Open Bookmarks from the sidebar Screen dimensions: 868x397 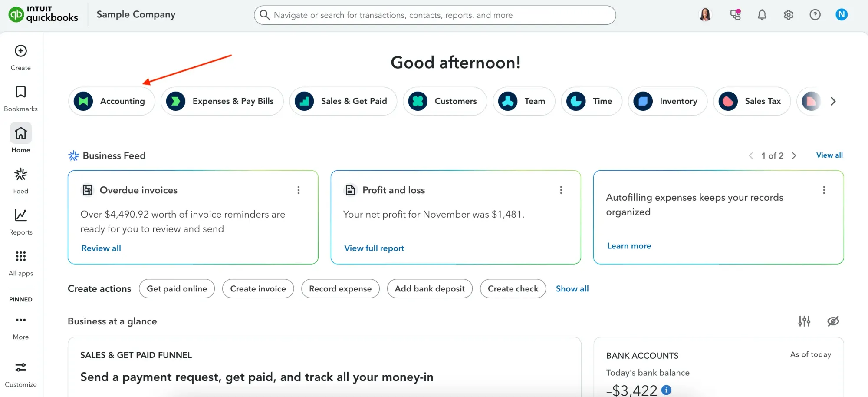[20, 99]
